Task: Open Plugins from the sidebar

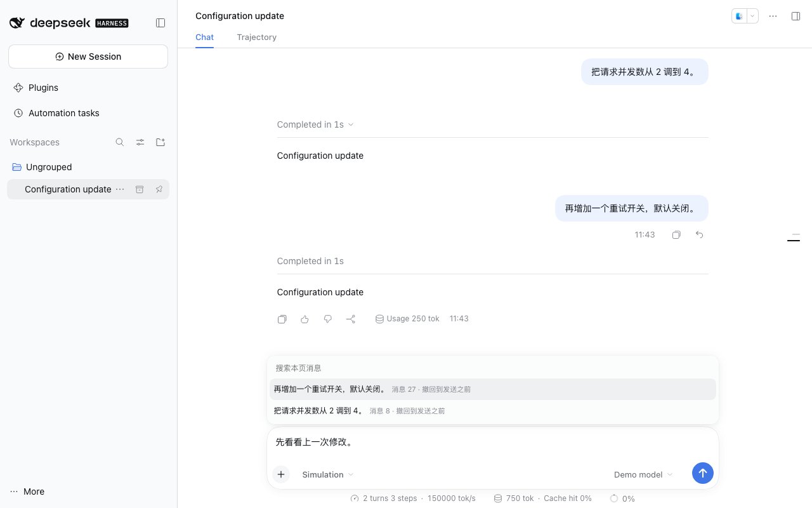Action: coord(88,88)
